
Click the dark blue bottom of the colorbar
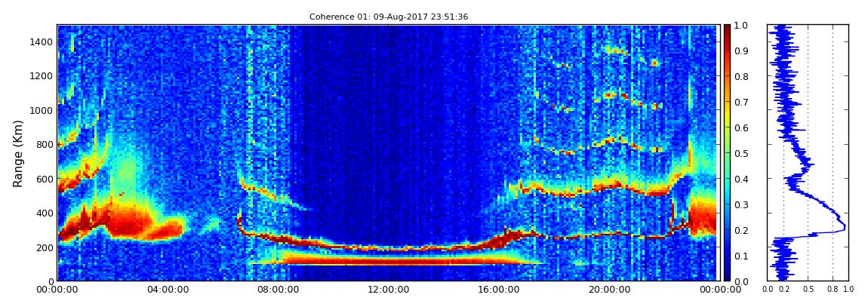[728, 275]
